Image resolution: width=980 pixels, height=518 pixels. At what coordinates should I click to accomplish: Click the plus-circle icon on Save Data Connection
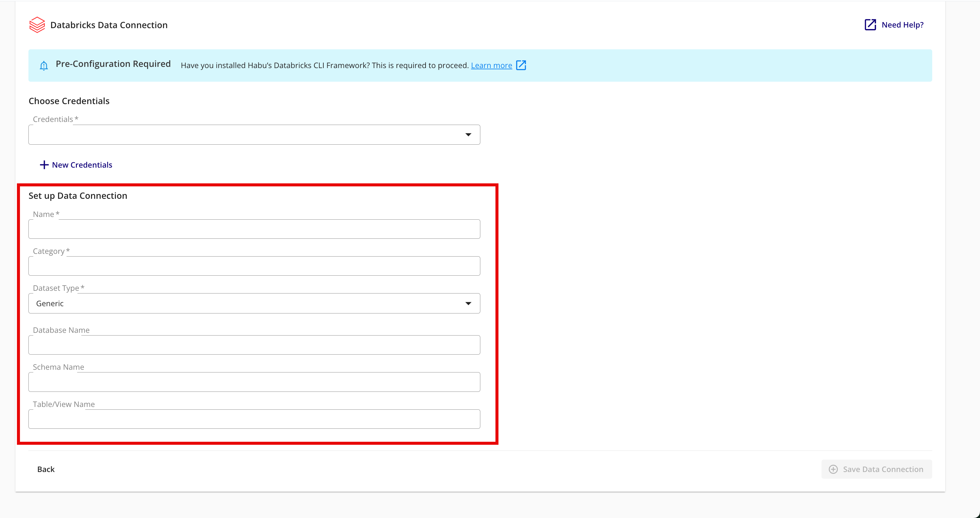[x=833, y=469]
